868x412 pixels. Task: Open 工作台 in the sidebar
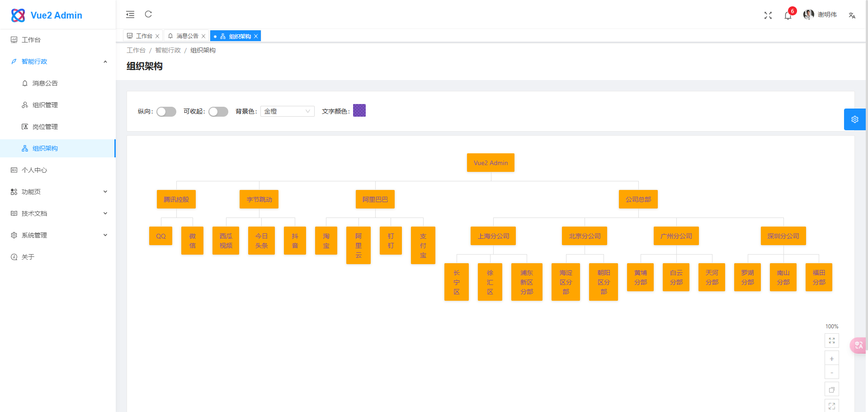point(58,40)
